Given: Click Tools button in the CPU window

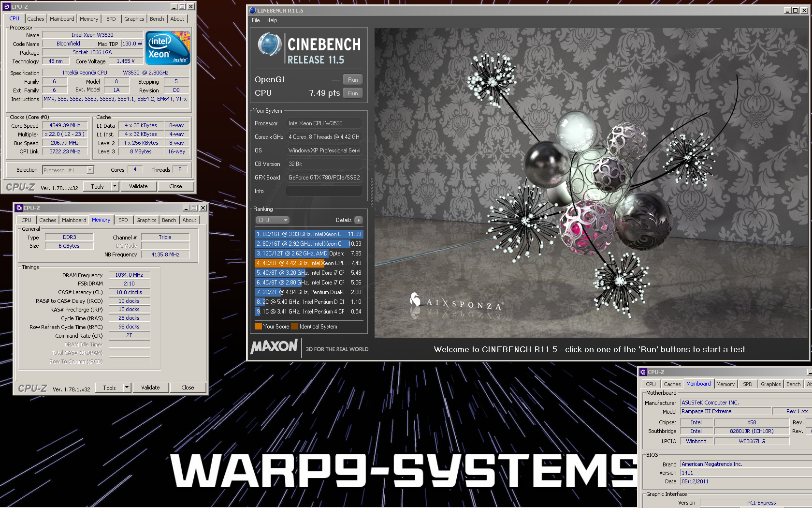Looking at the screenshot, I should pos(97,186).
